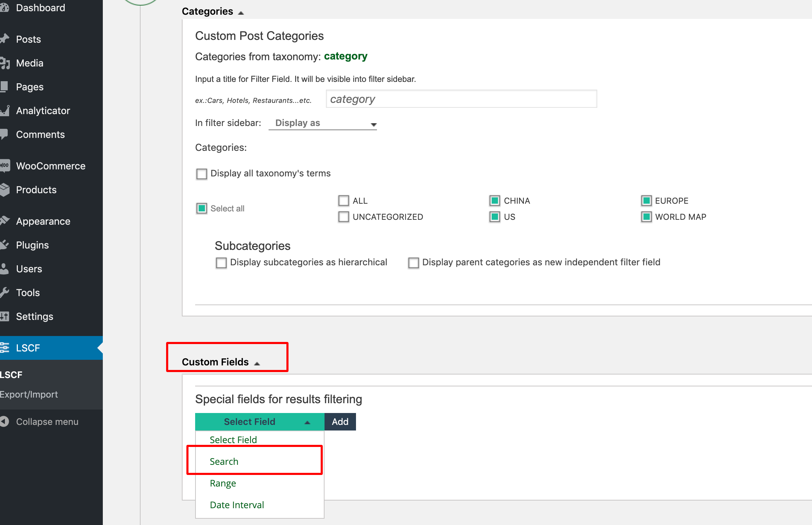
Task: Click the Collapse menu arrow icon
Action: pyautogui.click(x=4, y=421)
